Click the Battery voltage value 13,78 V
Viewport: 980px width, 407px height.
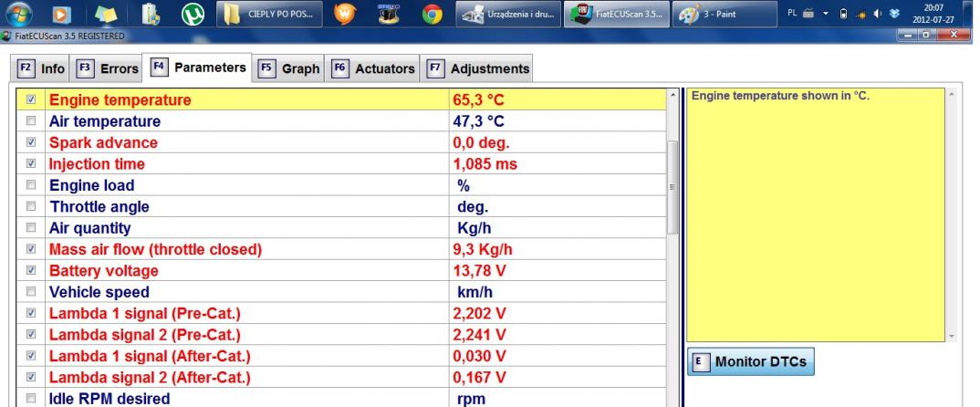coord(479,271)
